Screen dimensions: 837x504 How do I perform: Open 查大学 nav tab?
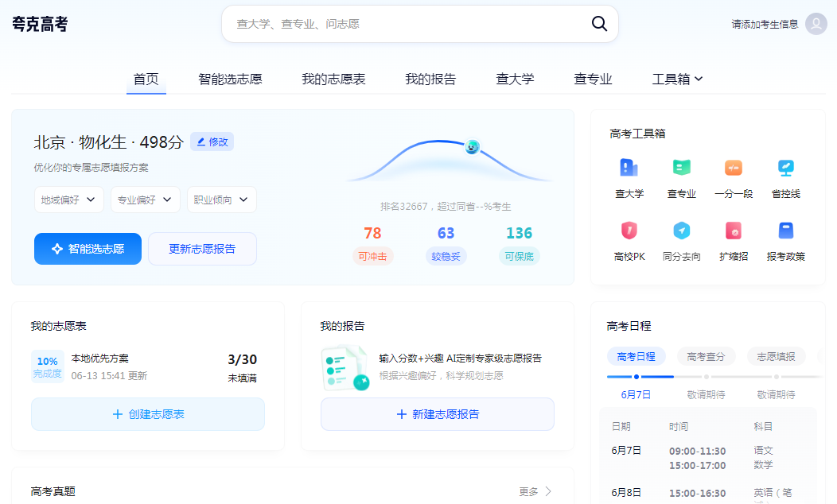point(515,79)
